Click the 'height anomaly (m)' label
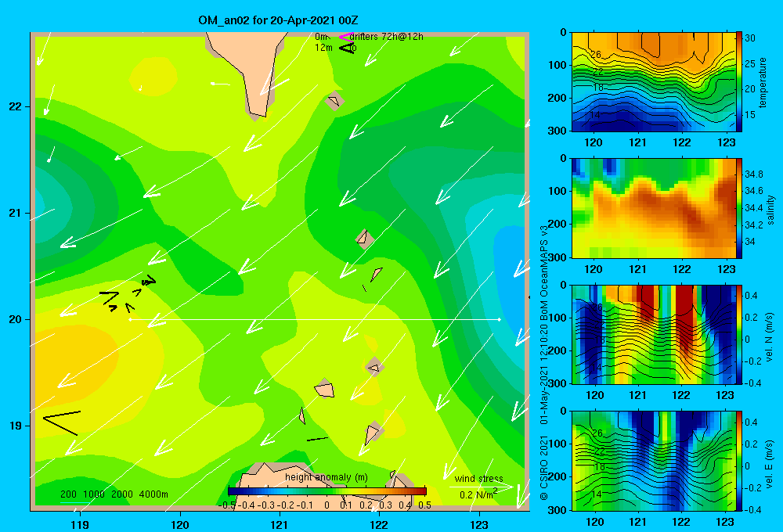Viewport: 783px width, 532px height. tap(326, 477)
